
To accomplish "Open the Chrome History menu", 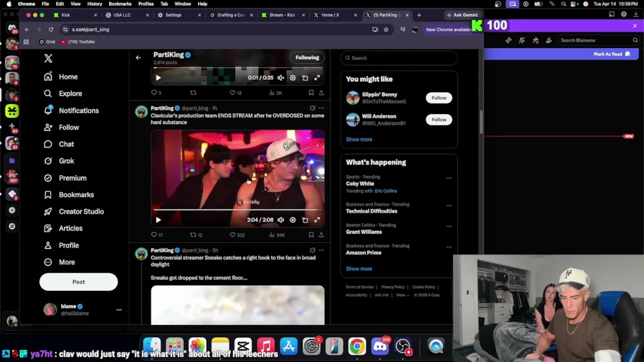I will 95,4.
